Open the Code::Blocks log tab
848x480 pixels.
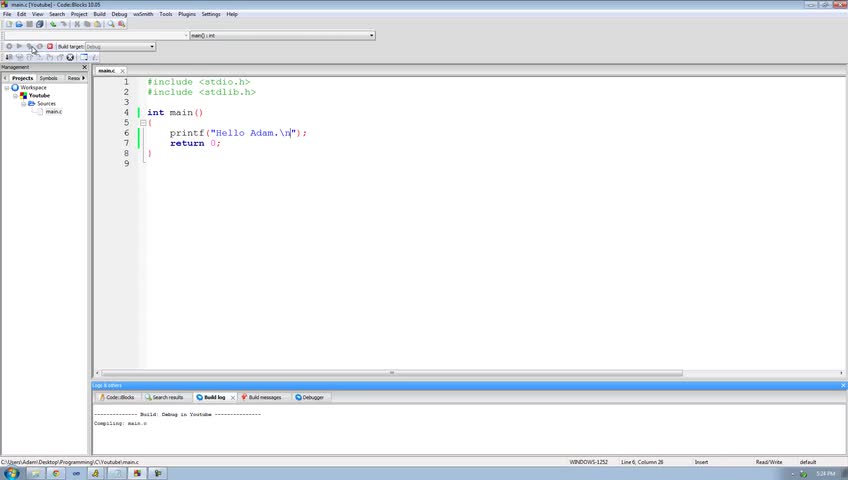[x=117, y=397]
